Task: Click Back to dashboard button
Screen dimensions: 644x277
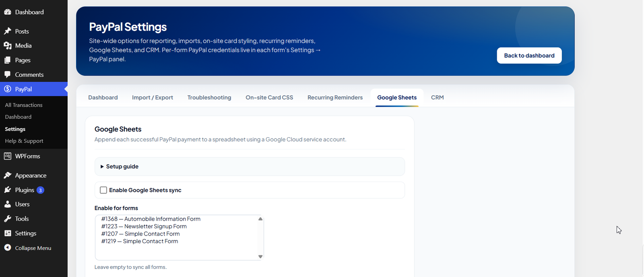Action: (529, 56)
